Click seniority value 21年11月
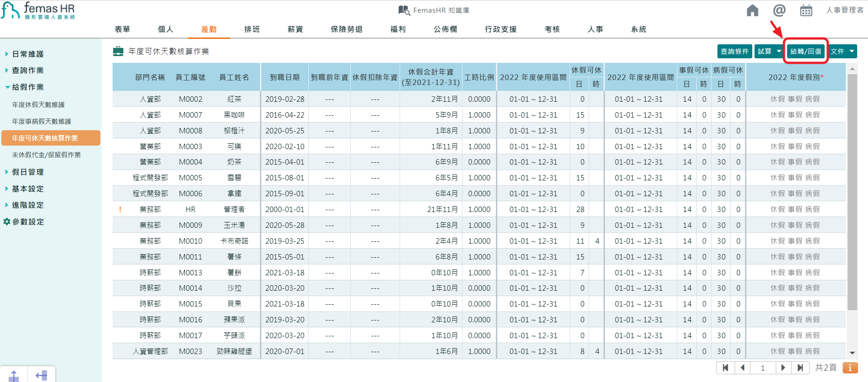Screen dimensions: 868x382 click(443, 209)
